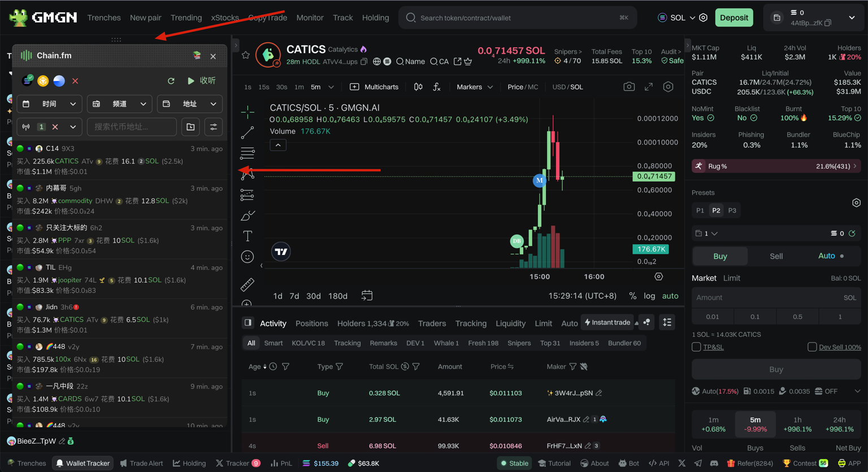Refresh the Chain.fm feed
The width and height of the screenshot is (868, 472).
171,81
